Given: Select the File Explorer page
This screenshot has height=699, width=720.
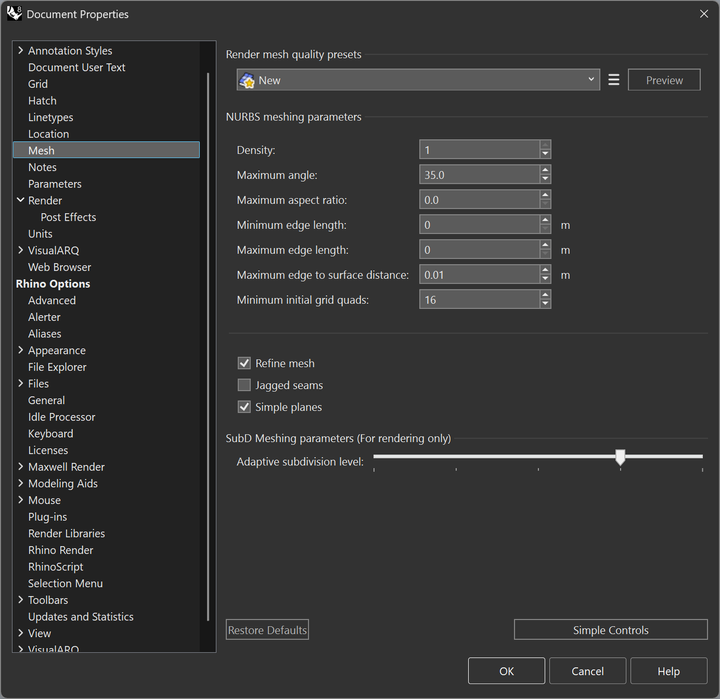Looking at the screenshot, I should coord(57,367).
